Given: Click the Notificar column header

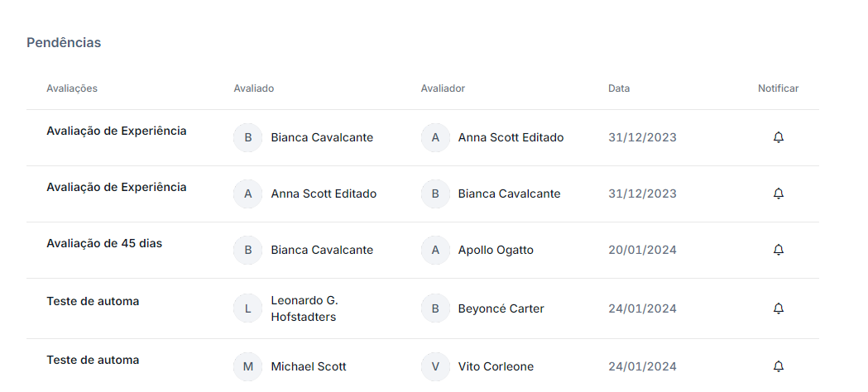Looking at the screenshot, I should pyautogui.click(x=779, y=88).
